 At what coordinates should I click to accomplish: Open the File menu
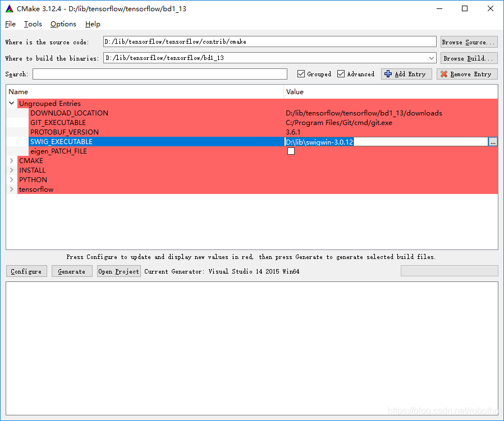(10, 24)
